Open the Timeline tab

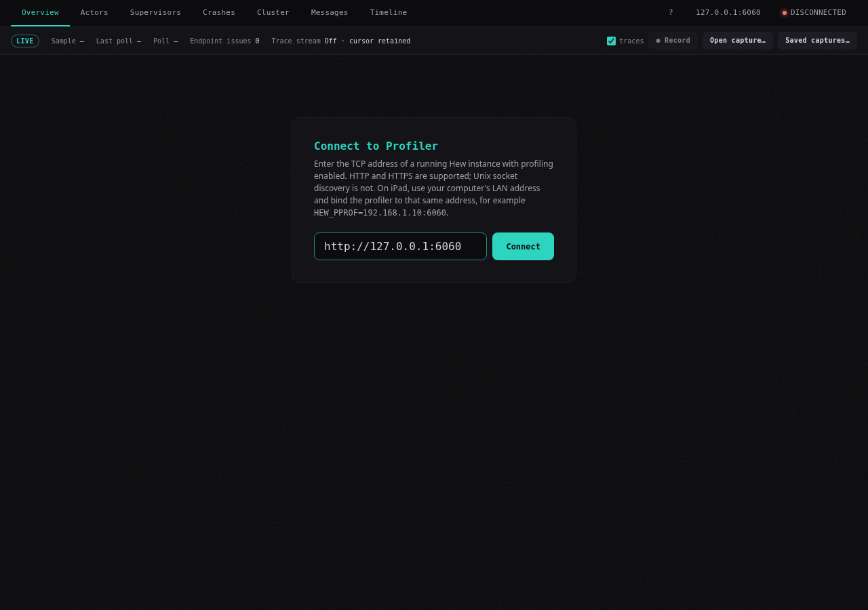tap(389, 13)
